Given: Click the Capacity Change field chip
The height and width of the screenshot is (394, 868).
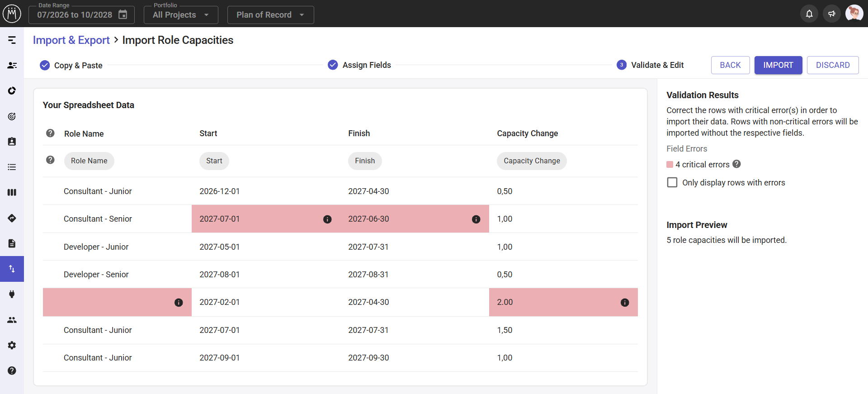Looking at the screenshot, I should coord(532,161).
